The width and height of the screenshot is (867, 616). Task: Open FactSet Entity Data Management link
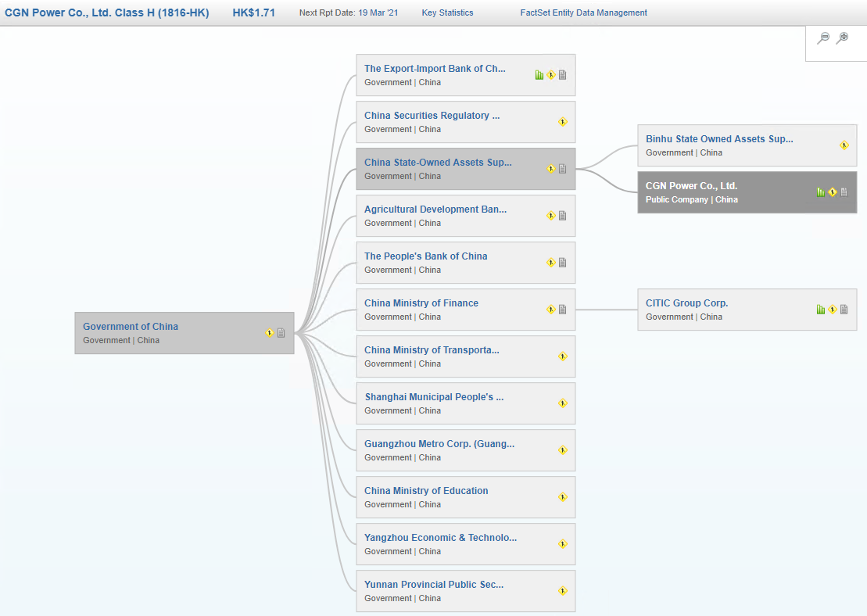click(583, 13)
